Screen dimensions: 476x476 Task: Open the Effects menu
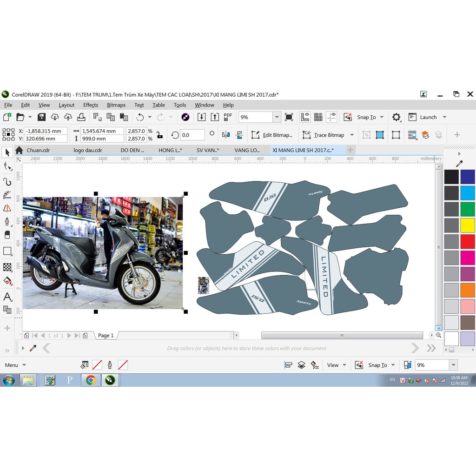pyautogui.click(x=91, y=105)
